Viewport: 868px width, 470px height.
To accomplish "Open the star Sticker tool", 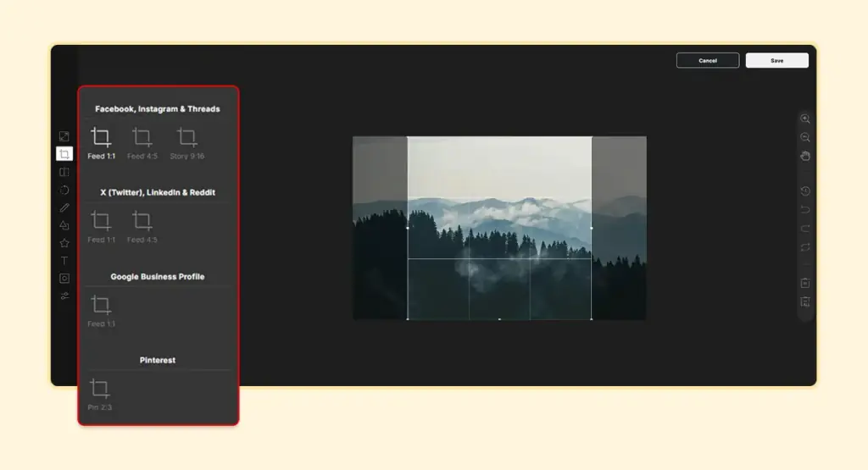I will pos(64,243).
